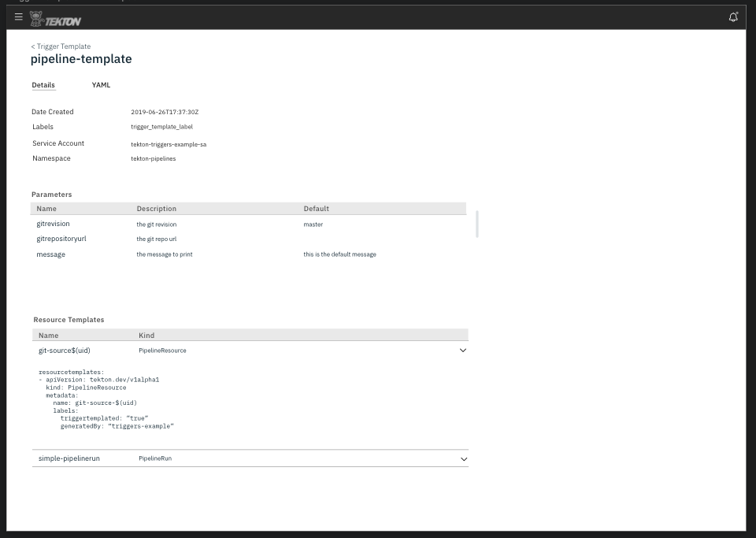Screen dimensions: 756x538
Task: Click the 'the message to print' description
Action: (165, 254)
